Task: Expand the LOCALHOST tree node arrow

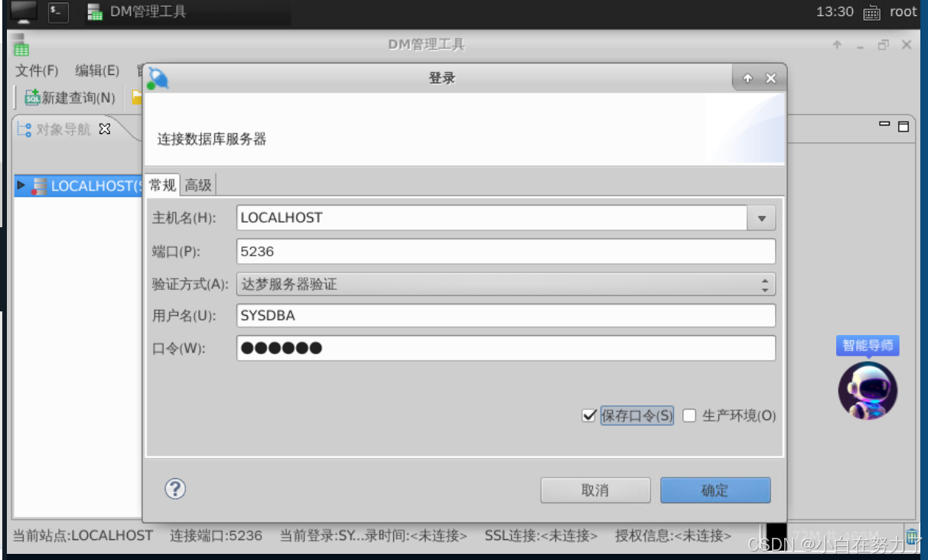Action: point(21,186)
